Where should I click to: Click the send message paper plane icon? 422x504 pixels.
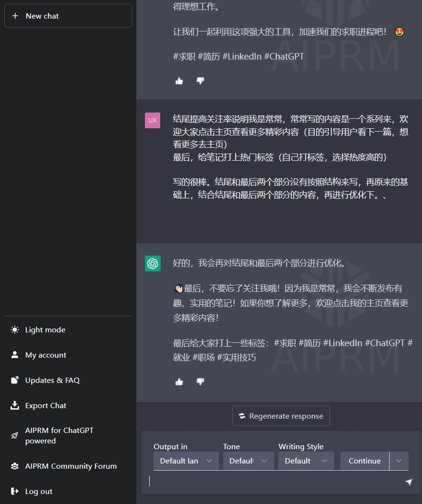pos(409,482)
